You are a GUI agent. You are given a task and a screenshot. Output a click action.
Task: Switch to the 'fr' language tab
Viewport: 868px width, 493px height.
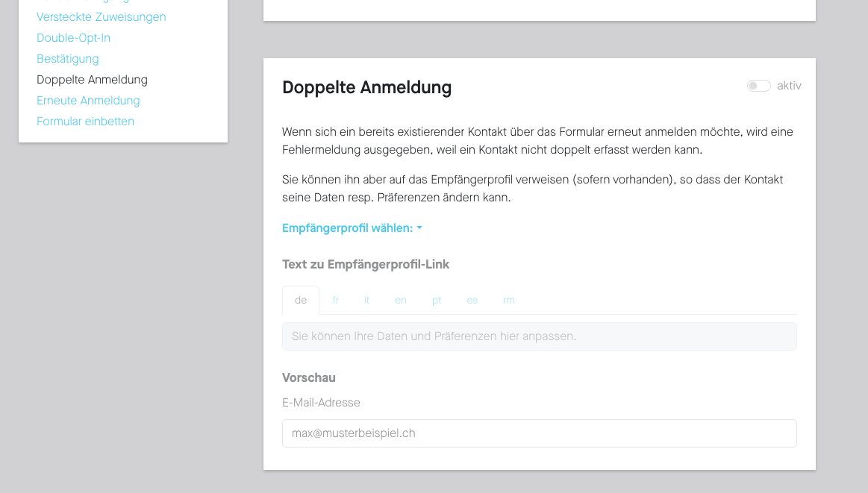335,300
